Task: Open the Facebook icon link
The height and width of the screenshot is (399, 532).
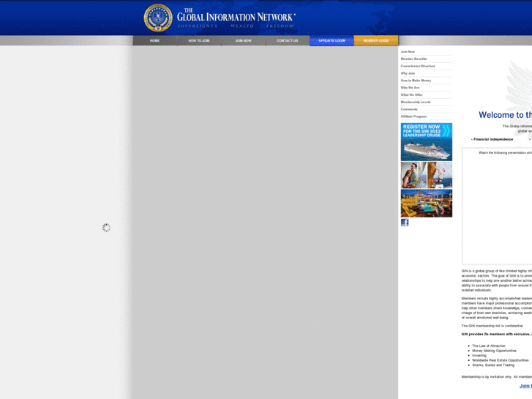Action: 405,223
